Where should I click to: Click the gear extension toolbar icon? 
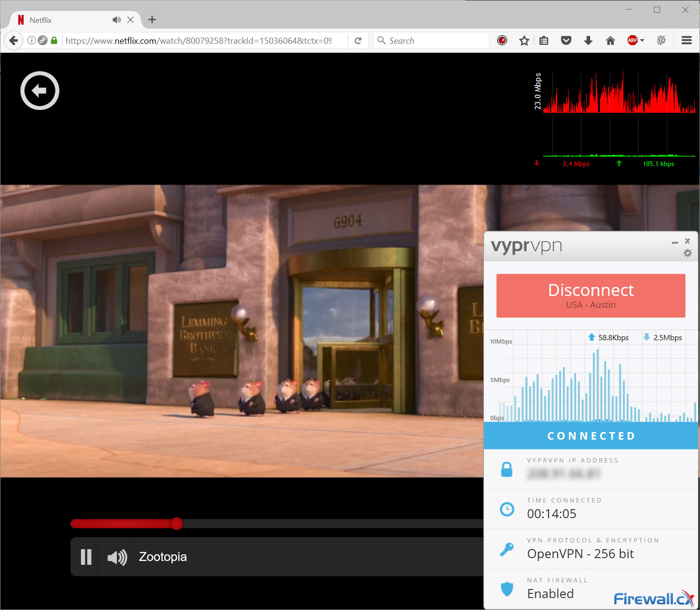pyautogui.click(x=661, y=40)
